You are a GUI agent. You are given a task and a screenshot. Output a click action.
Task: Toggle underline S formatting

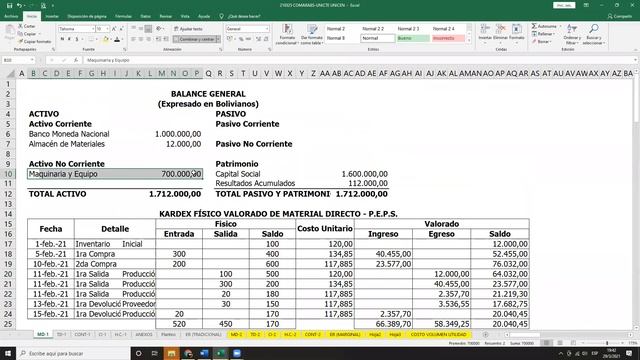point(76,39)
